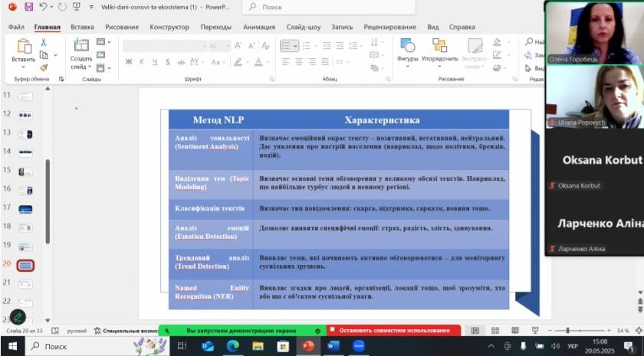Click Остановить совместное использование button
644x356 pixels.
point(393,331)
